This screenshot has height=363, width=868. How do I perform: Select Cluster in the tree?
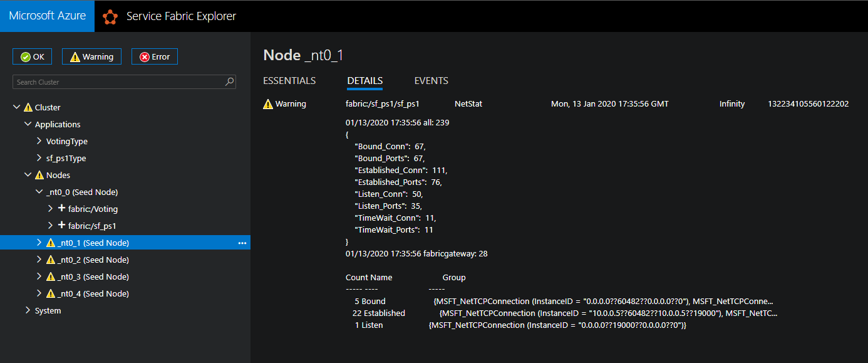coord(48,108)
